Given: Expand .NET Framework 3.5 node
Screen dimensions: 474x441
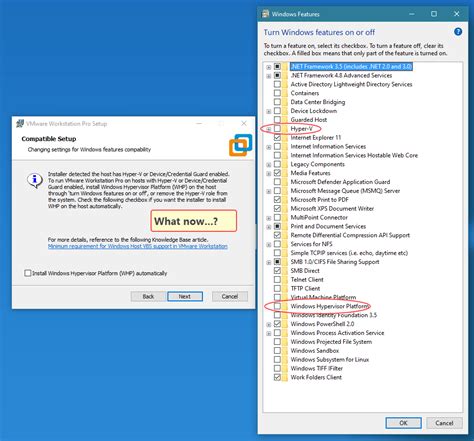Looking at the screenshot, I should tap(269, 67).
